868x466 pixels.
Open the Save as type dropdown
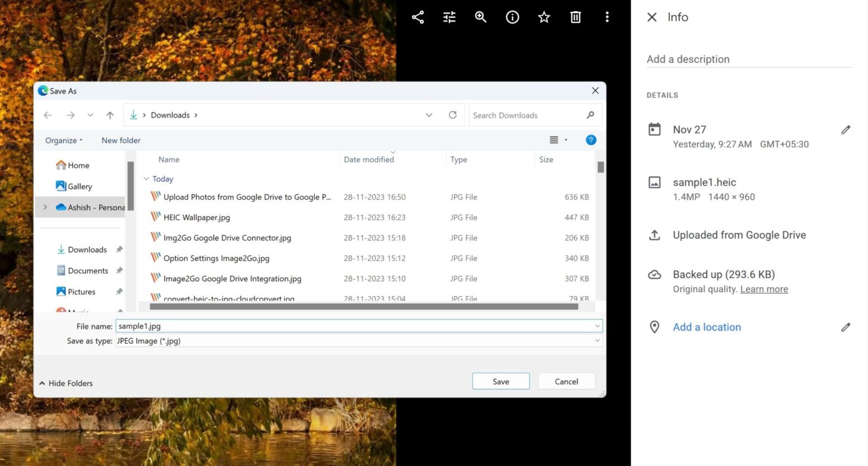pyautogui.click(x=597, y=340)
